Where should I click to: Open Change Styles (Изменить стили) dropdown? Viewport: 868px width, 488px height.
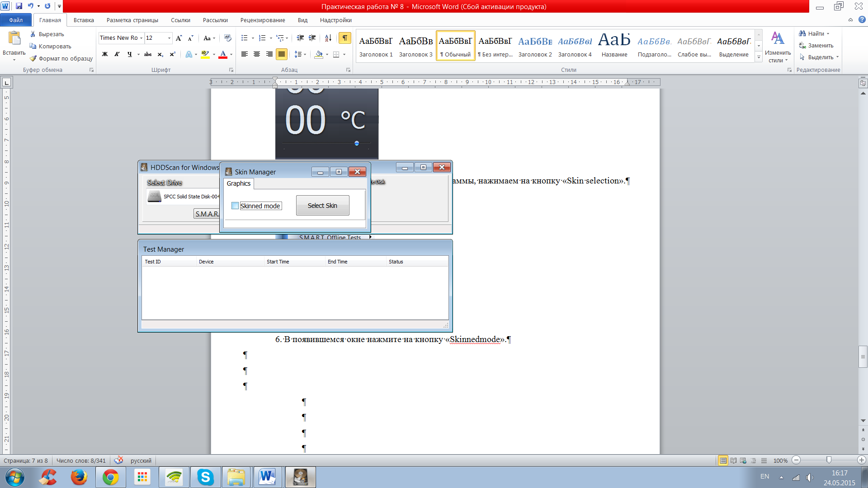(778, 47)
